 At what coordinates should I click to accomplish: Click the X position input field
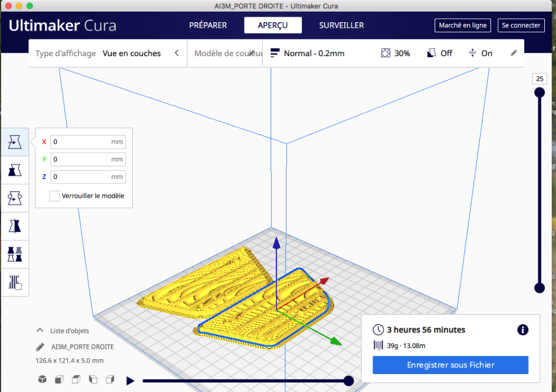coord(88,142)
